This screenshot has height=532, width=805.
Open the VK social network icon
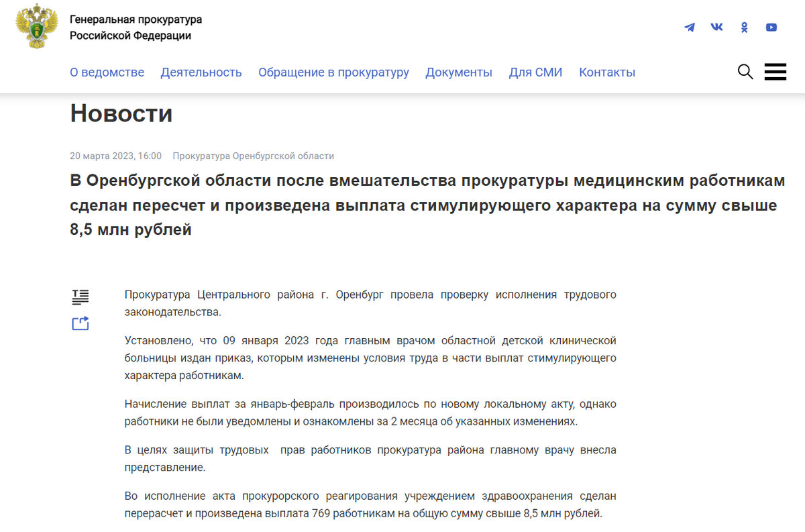(716, 27)
